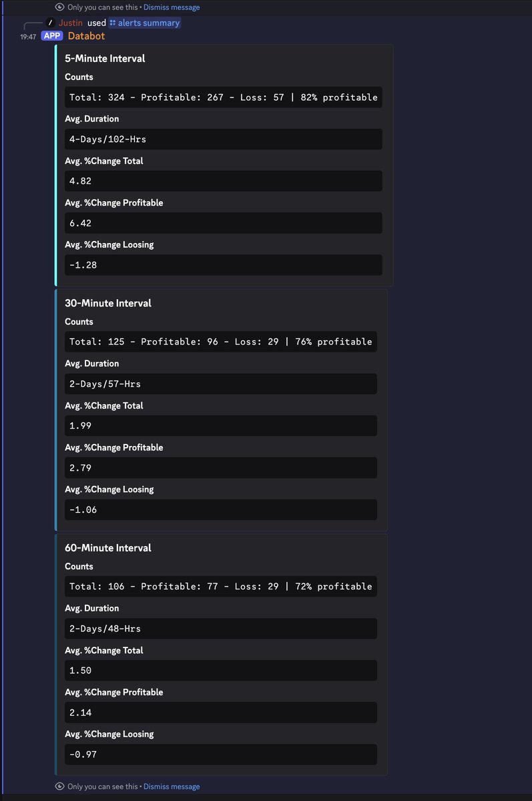Click counts code block with Total: 106
The height and width of the screenshot is (801, 532).
[x=221, y=587]
